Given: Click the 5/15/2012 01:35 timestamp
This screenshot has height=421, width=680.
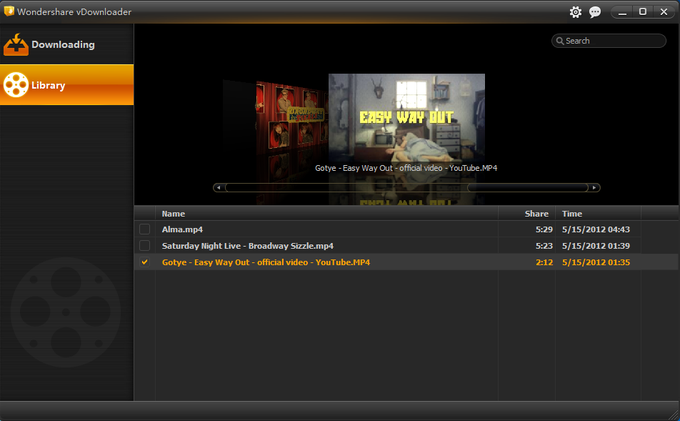Looking at the screenshot, I should coord(596,262).
